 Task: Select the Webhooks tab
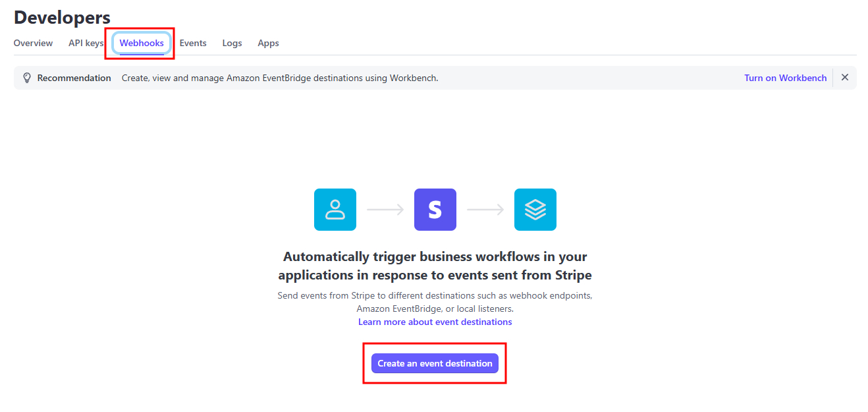pyautogui.click(x=142, y=43)
